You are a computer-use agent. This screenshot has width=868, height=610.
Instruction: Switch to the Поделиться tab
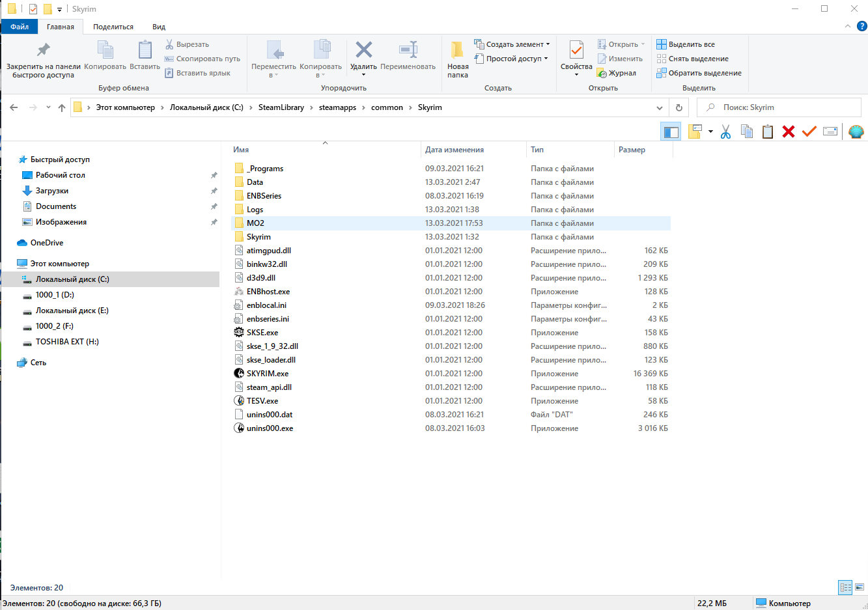click(x=113, y=27)
